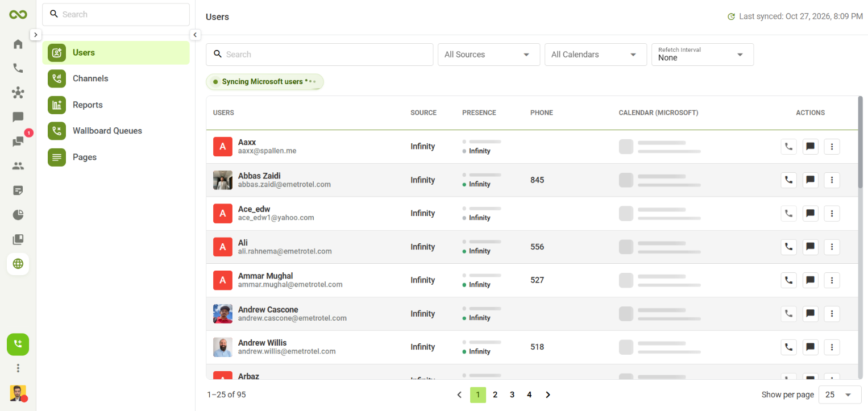Open the conversations icon with the red badge
This screenshot has width=868, height=411.
pos(18,142)
